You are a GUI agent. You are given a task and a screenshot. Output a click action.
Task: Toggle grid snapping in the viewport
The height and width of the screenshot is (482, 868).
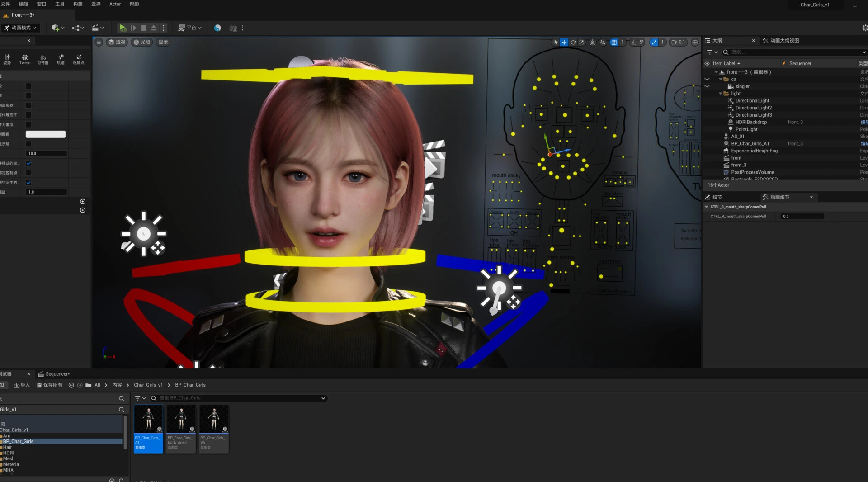click(x=614, y=42)
